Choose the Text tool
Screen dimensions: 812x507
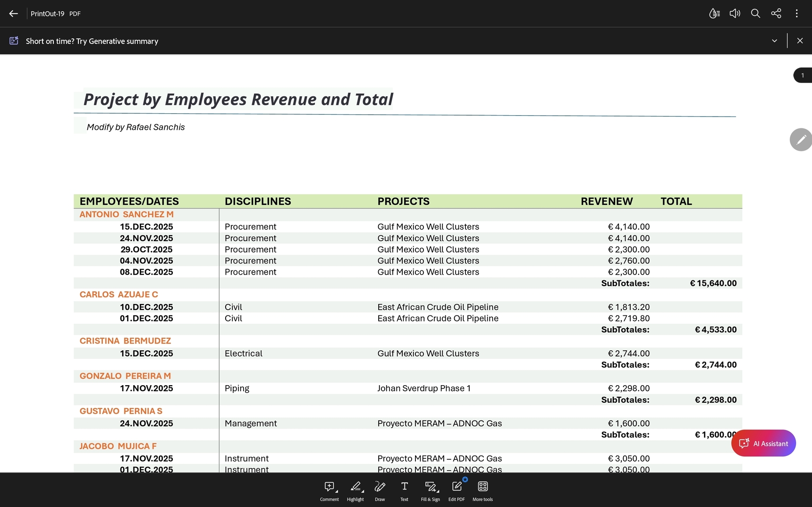point(404,490)
